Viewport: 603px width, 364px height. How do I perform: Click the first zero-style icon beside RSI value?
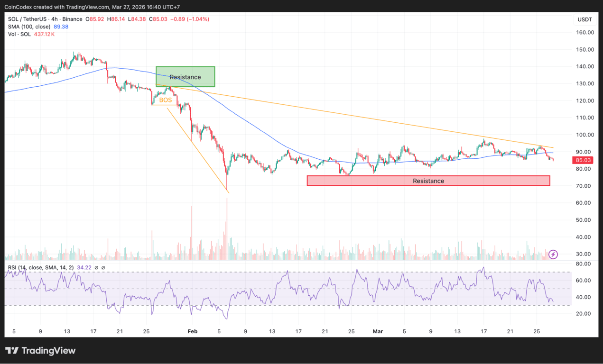tap(97, 267)
